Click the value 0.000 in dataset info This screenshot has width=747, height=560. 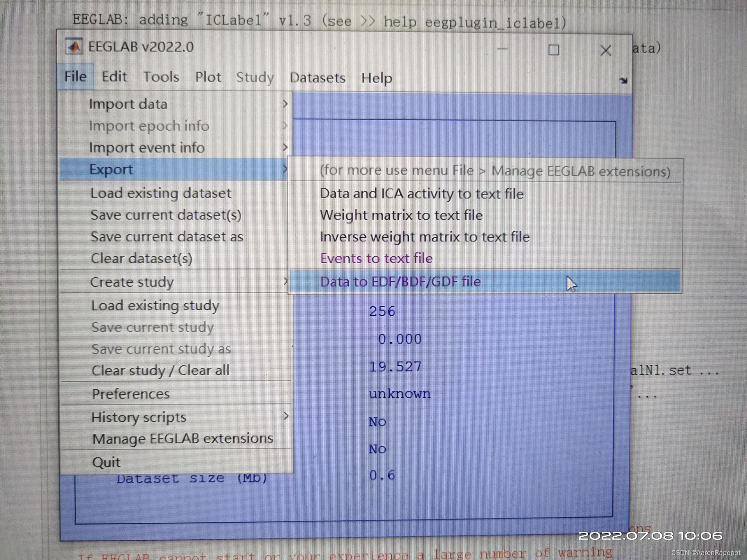400,339
